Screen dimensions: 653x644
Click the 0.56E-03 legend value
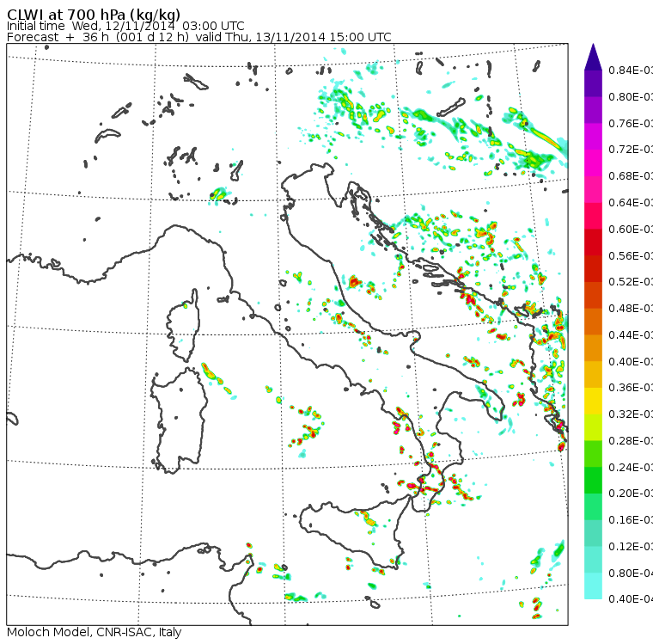[631, 256]
